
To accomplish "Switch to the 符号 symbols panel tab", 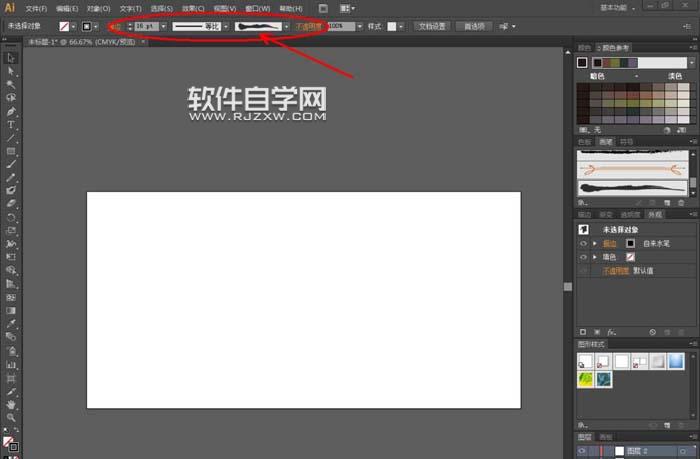I will coord(626,142).
